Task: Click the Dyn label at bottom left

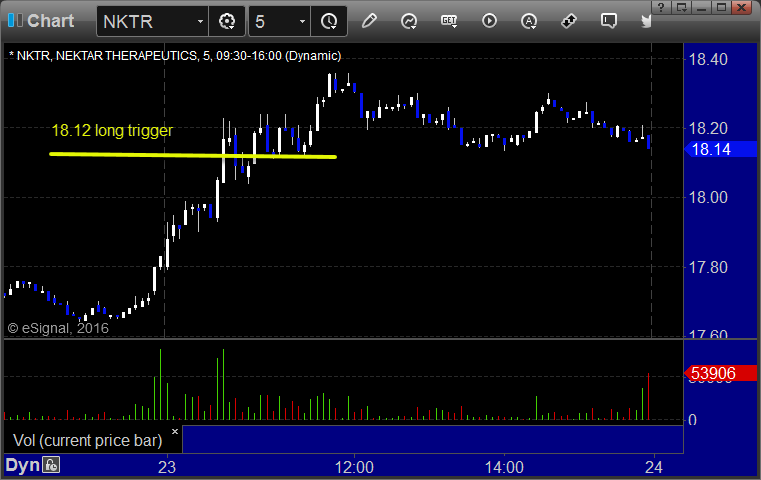Action: pyautogui.click(x=22, y=465)
